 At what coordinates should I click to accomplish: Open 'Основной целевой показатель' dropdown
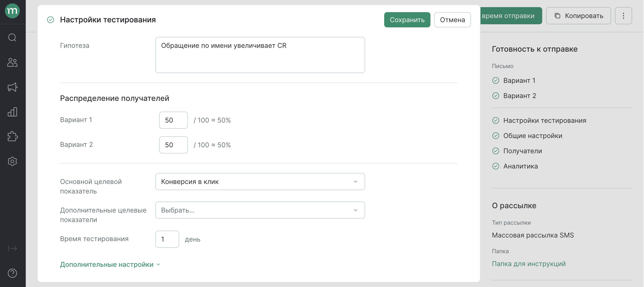260,181
